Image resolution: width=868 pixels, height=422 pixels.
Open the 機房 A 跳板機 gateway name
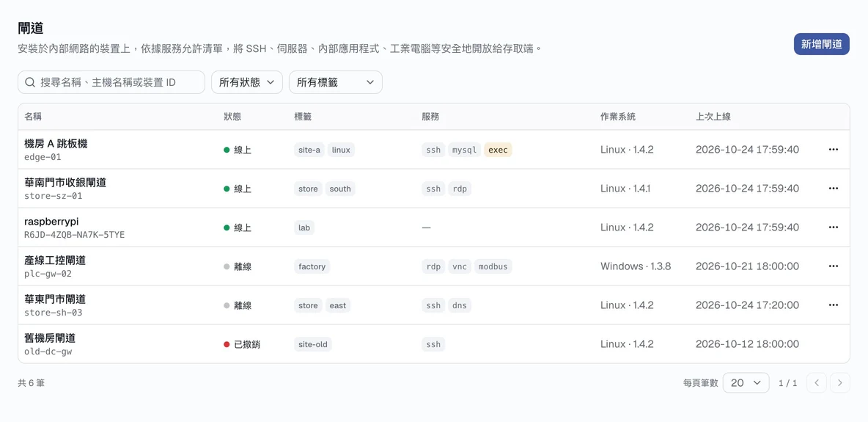coord(56,144)
